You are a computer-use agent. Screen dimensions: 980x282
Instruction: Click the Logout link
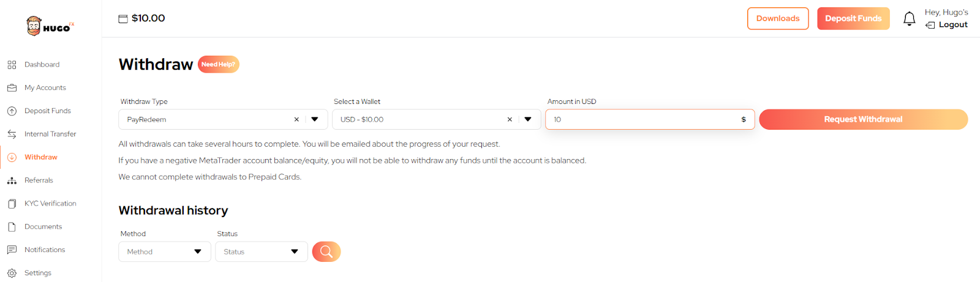(x=952, y=25)
